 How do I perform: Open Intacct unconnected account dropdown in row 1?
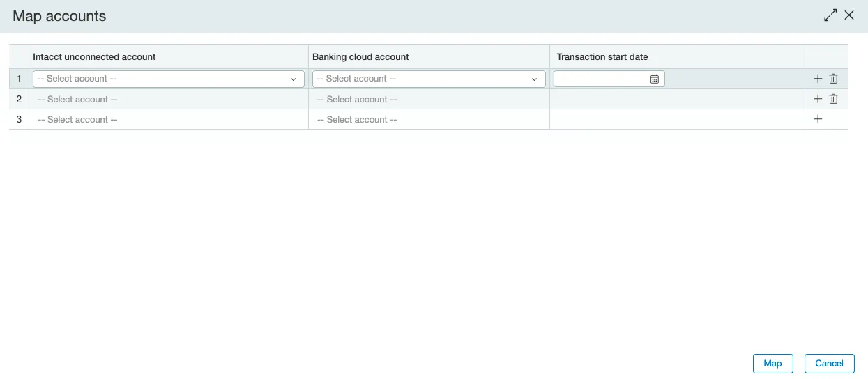[x=169, y=79]
